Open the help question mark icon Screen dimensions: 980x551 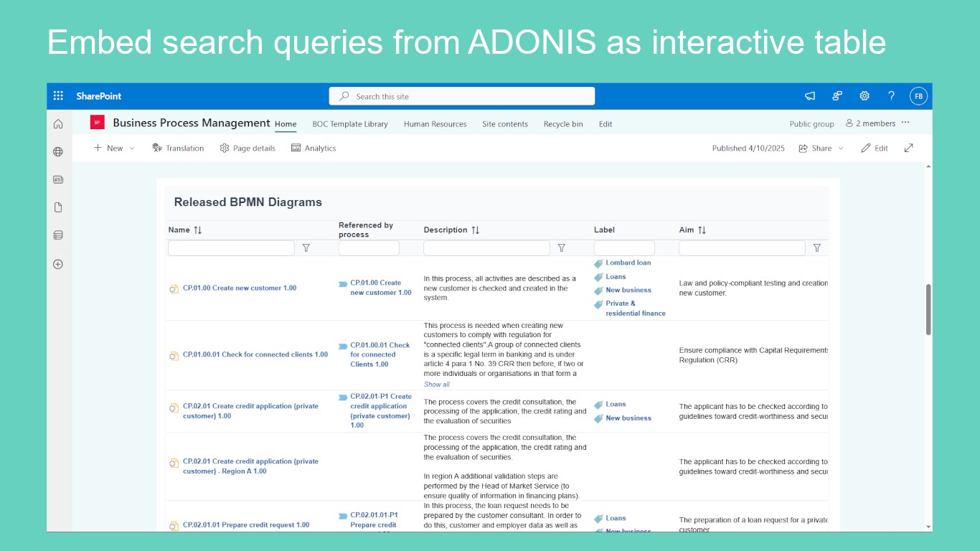point(891,96)
